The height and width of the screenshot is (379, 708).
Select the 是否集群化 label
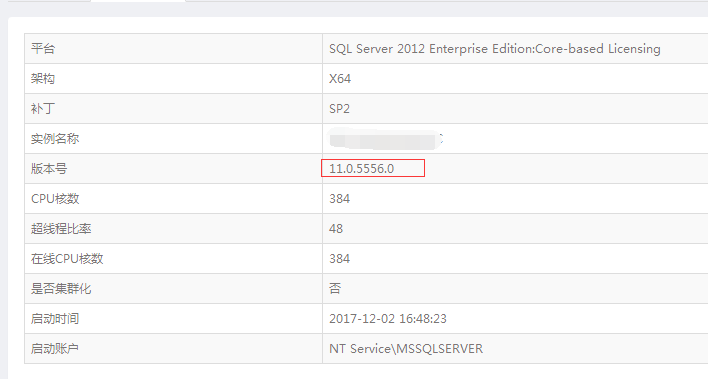61,289
